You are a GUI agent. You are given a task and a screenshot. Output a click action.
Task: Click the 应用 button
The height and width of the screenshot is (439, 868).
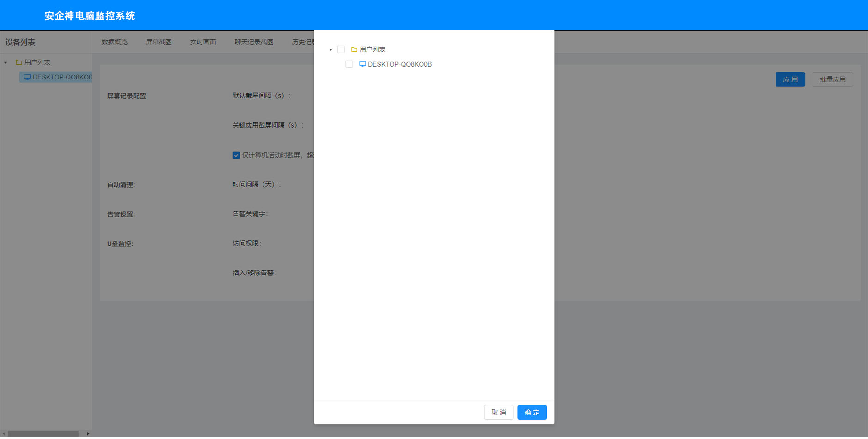click(x=790, y=79)
